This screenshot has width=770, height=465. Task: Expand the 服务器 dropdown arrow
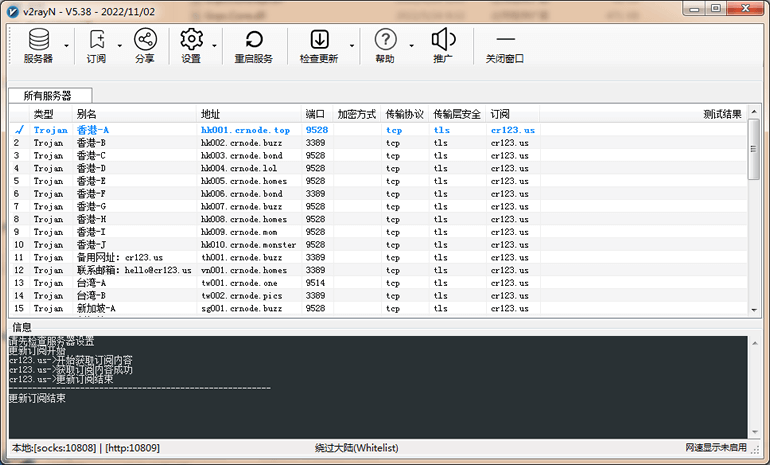(66, 46)
